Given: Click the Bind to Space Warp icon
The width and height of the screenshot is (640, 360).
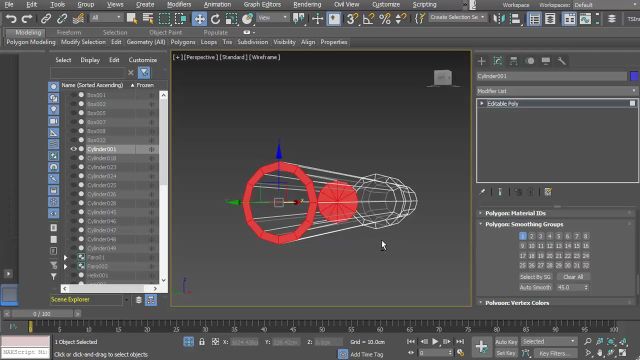Looking at the screenshot, I should [78, 19].
